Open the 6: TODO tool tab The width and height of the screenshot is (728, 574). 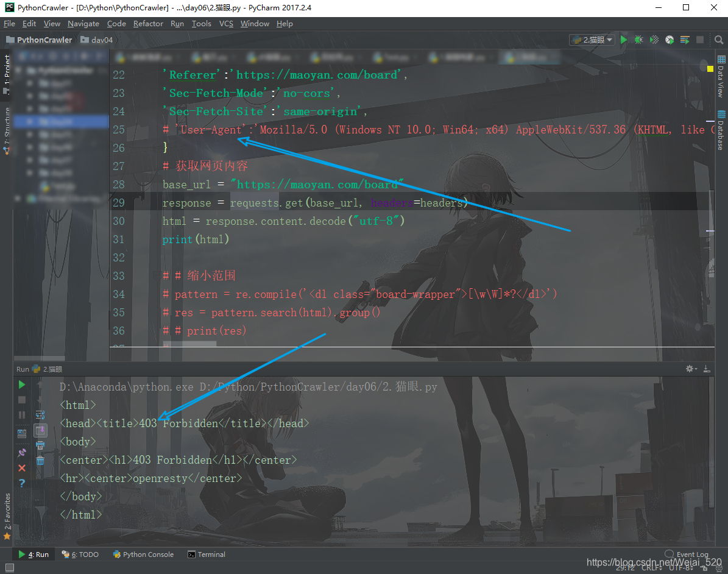[80, 554]
